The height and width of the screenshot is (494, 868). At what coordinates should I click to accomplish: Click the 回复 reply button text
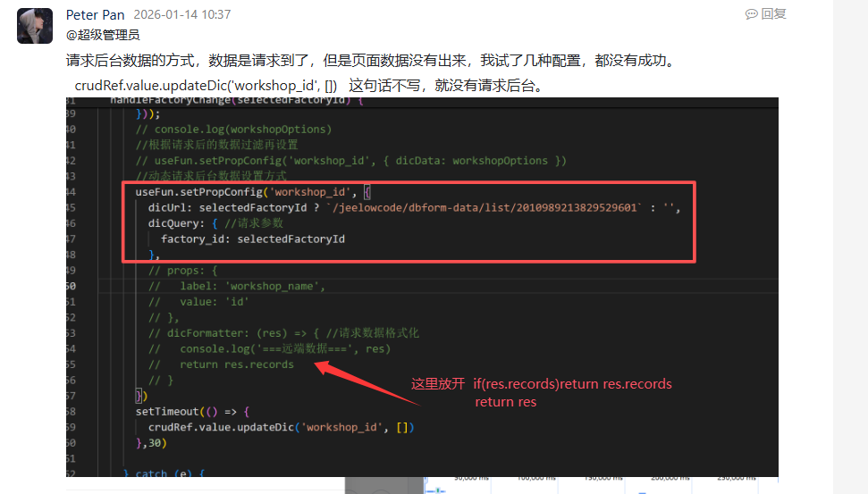click(x=773, y=14)
